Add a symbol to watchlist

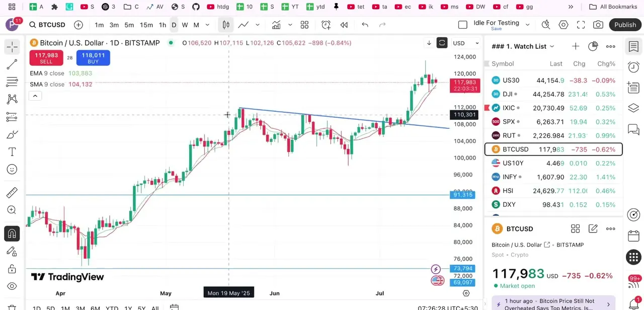tap(575, 46)
